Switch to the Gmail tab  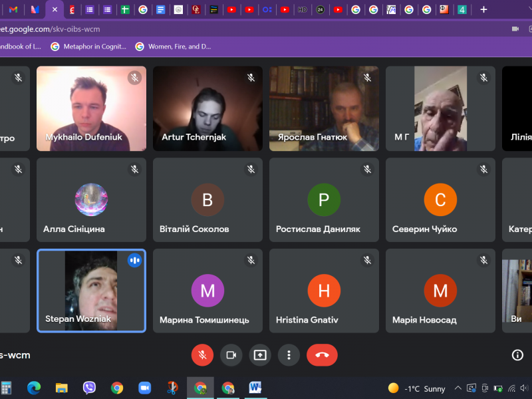click(13, 9)
